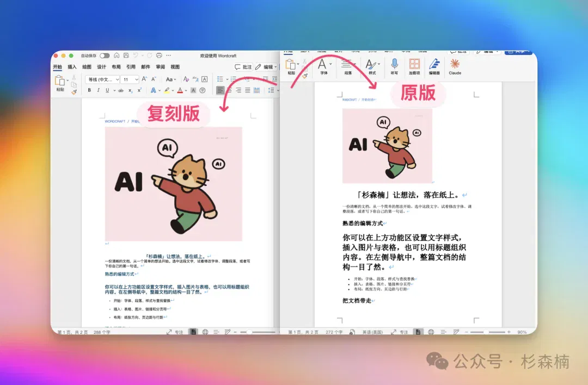Screen dimensions: 588x385
Task: Click the Clear Formatting icon in Wordcraft
Action: click(x=186, y=79)
